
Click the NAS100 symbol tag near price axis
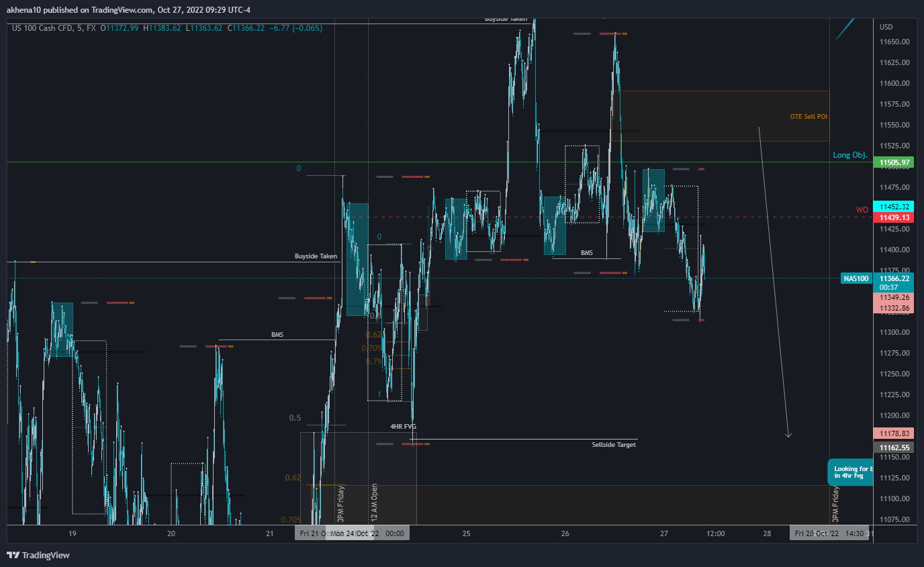coord(856,278)
